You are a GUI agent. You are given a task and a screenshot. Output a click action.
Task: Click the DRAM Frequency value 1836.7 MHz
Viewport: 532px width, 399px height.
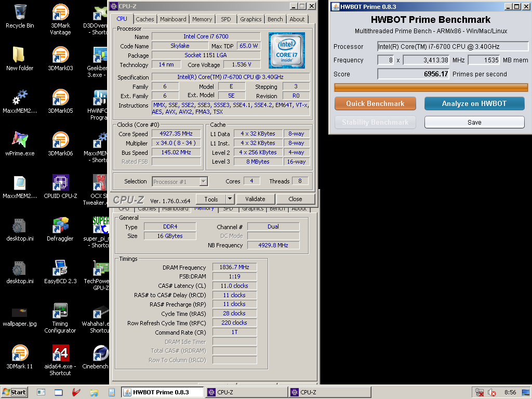click(x=234, y=267)
